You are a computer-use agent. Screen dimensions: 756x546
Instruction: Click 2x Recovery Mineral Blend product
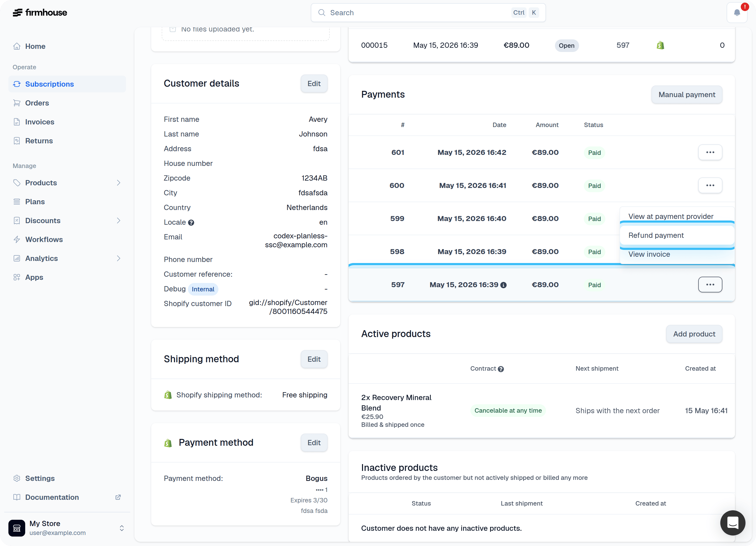pyautogui.click(x=396, y=403)
